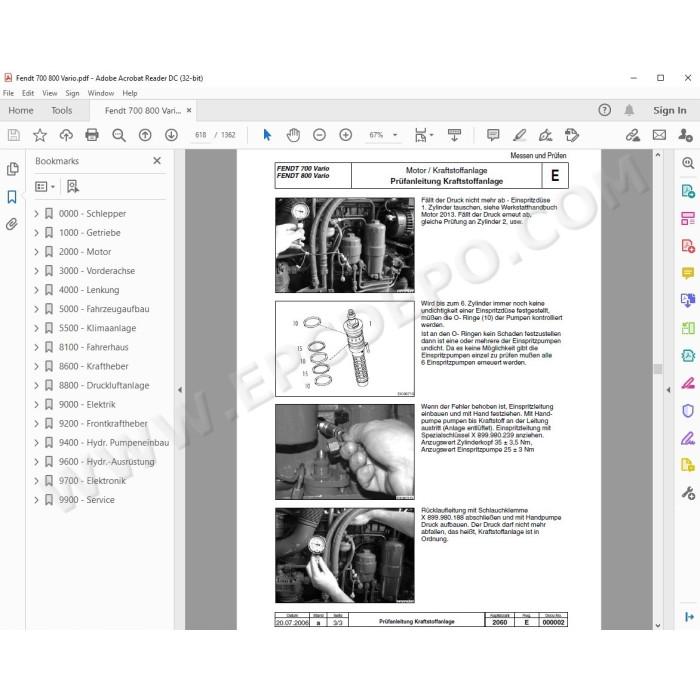
Task: Expand the 9900 - Service bookmark
Action: 36,500
